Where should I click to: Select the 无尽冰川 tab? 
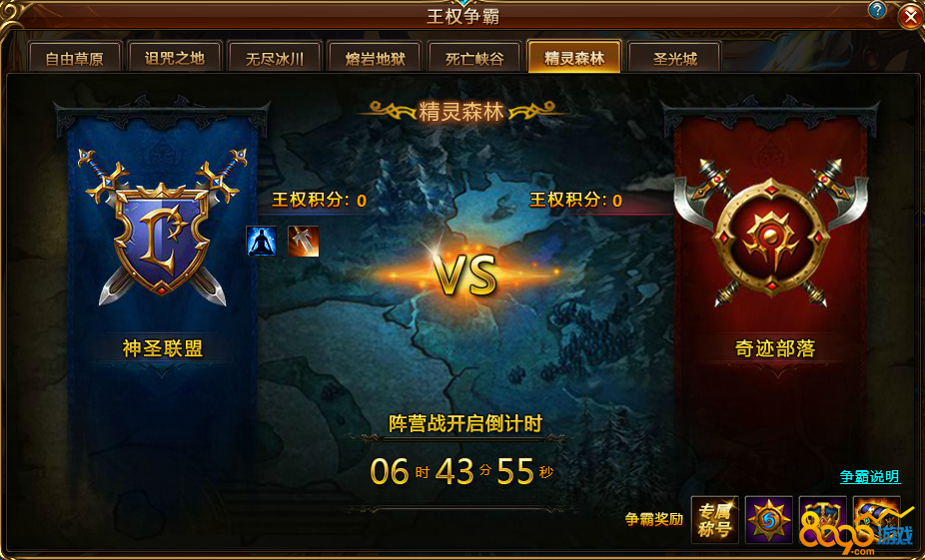tap(275, 58)
